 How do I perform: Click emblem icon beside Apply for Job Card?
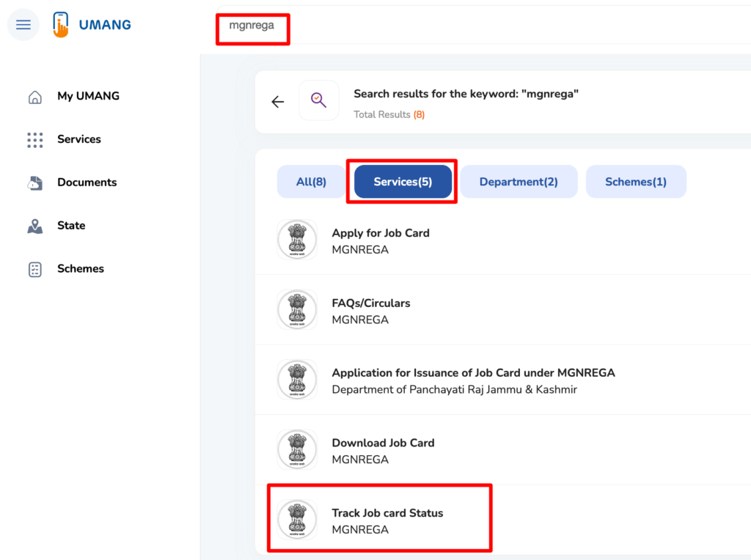(297, 240)
